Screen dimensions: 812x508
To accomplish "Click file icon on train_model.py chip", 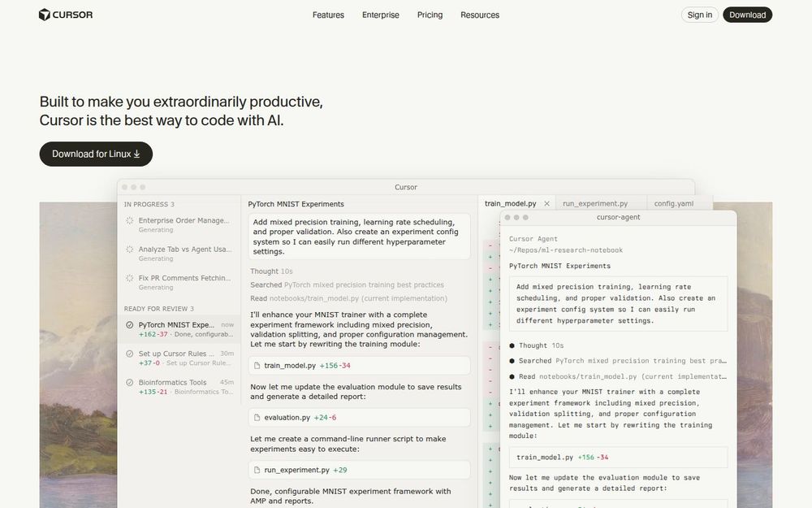I will (x=257, y=366).
